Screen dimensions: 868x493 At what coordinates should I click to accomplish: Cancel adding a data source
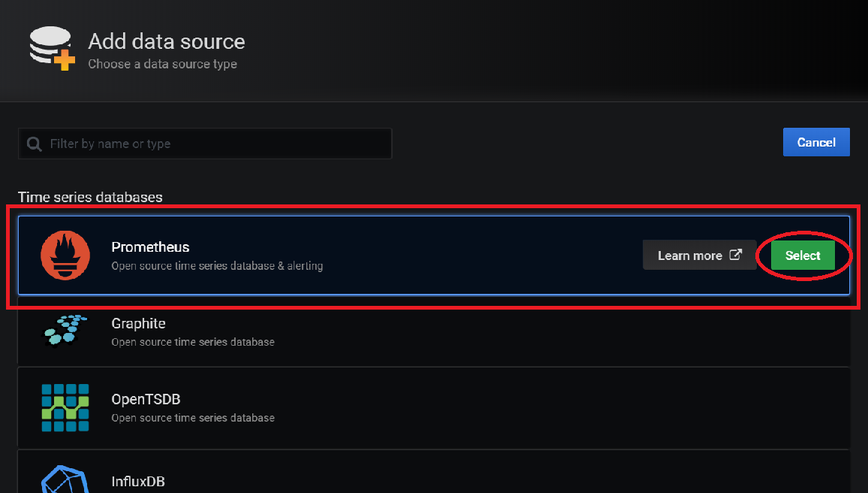click(x=816, y=142)
